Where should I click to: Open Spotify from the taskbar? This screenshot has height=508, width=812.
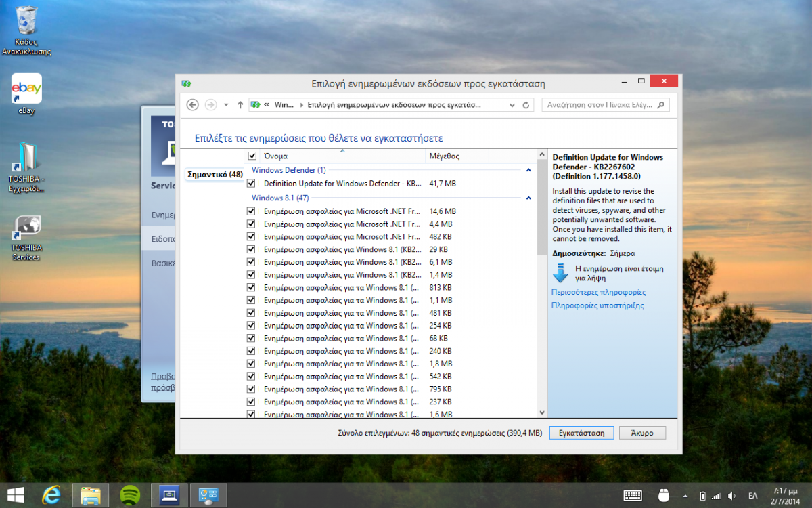pyautogui.click(x=130, y=495)
